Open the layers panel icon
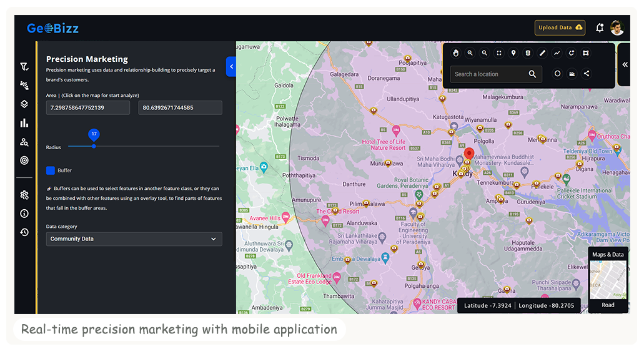Screen dimensions: 644x354 [x=24, y=104]
